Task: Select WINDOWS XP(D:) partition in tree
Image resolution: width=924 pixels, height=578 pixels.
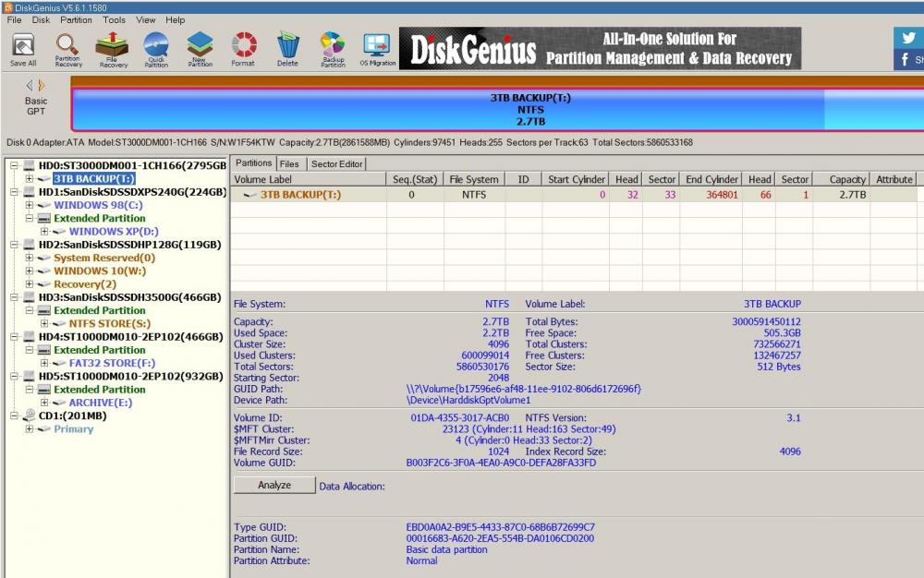Action: click(x=114, y=232)
